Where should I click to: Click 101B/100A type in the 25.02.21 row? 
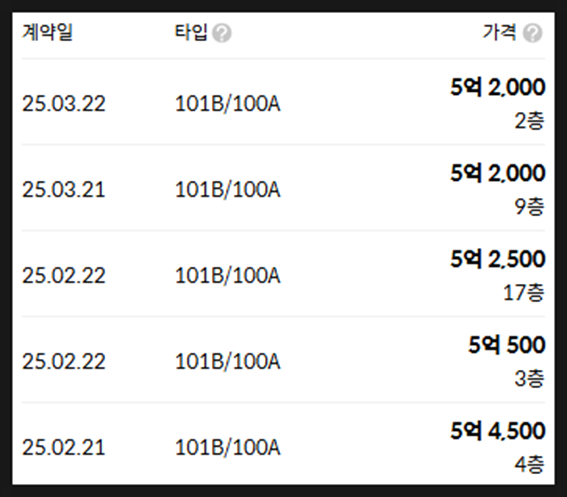click(x=227, y=447)
